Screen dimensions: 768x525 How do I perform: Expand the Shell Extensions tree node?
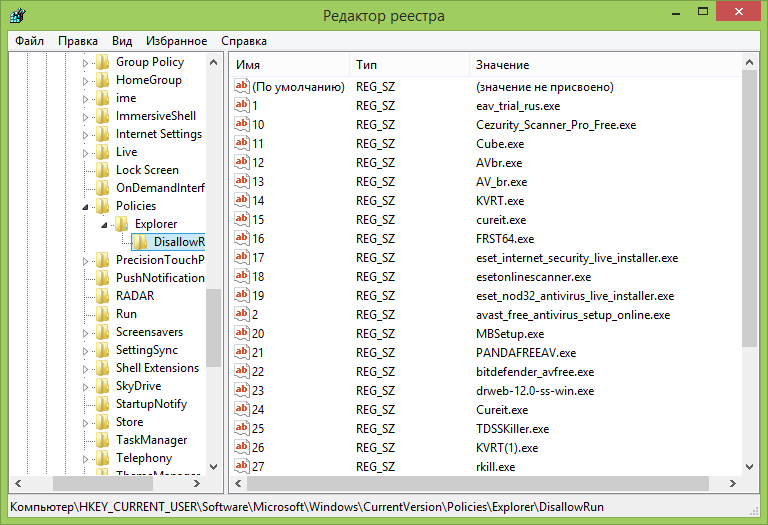click(85, 369)
